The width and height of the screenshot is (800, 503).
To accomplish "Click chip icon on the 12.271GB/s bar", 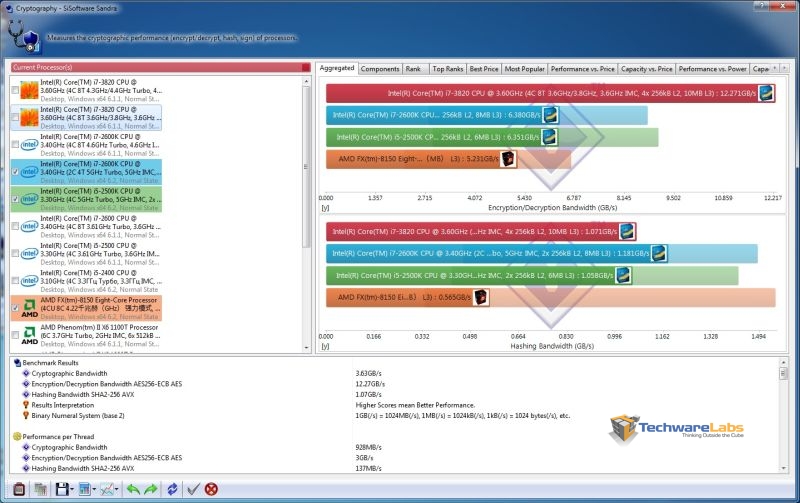I will tap(766, 93).
